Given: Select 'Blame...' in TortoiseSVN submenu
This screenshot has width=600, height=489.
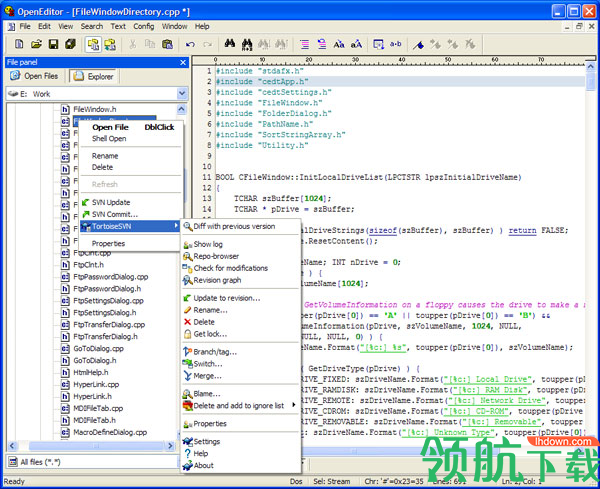Looking at the screenshot, I should coord(239,394).
